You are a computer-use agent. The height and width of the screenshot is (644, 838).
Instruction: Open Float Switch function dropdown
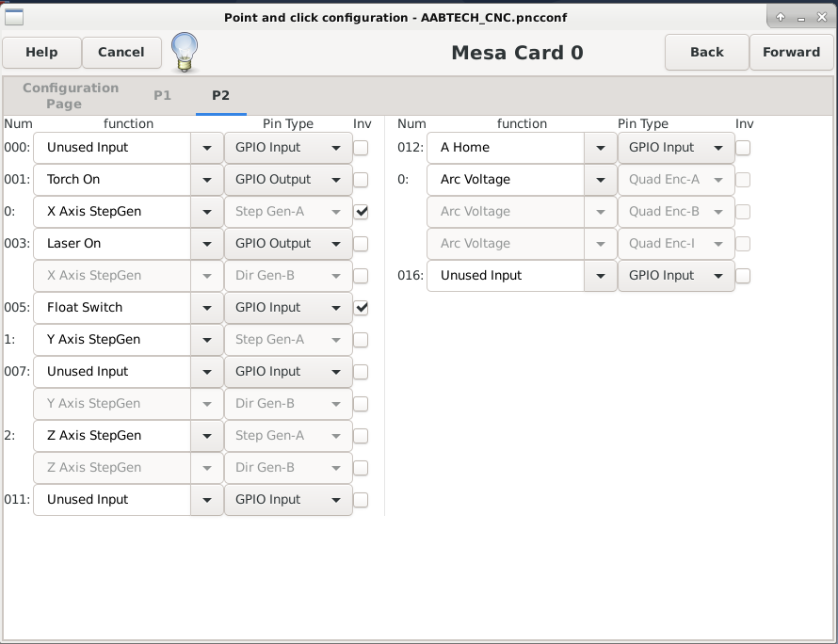point(207,308)
